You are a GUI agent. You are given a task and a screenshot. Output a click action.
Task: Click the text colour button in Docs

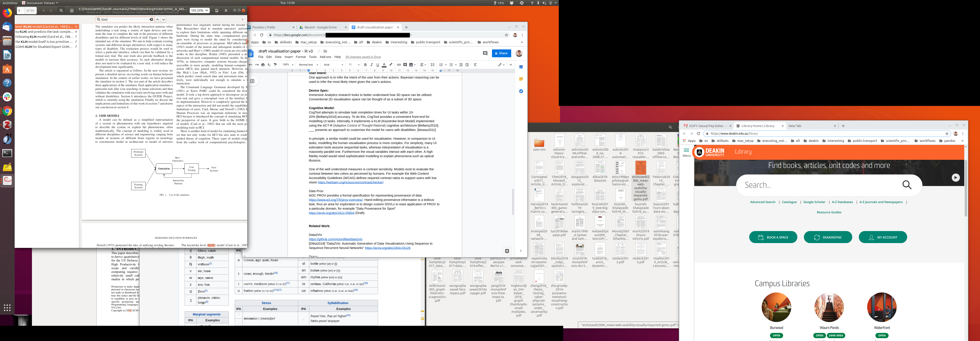tap(384, 65)
